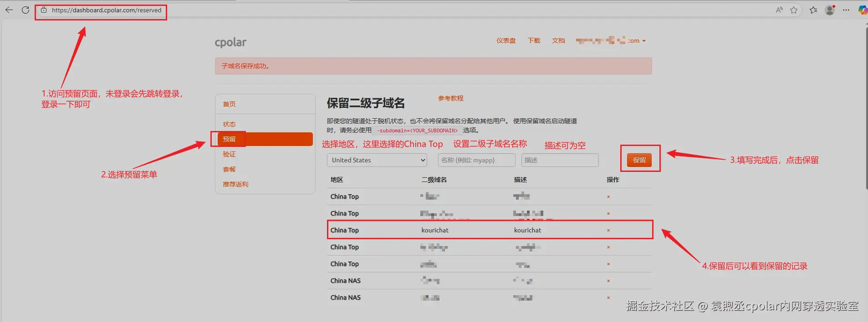Reload the page with the refresh icon

tap(26, 10)
